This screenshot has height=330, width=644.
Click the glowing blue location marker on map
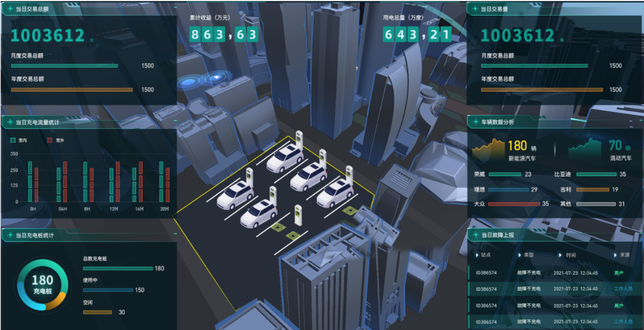[216, 78]
